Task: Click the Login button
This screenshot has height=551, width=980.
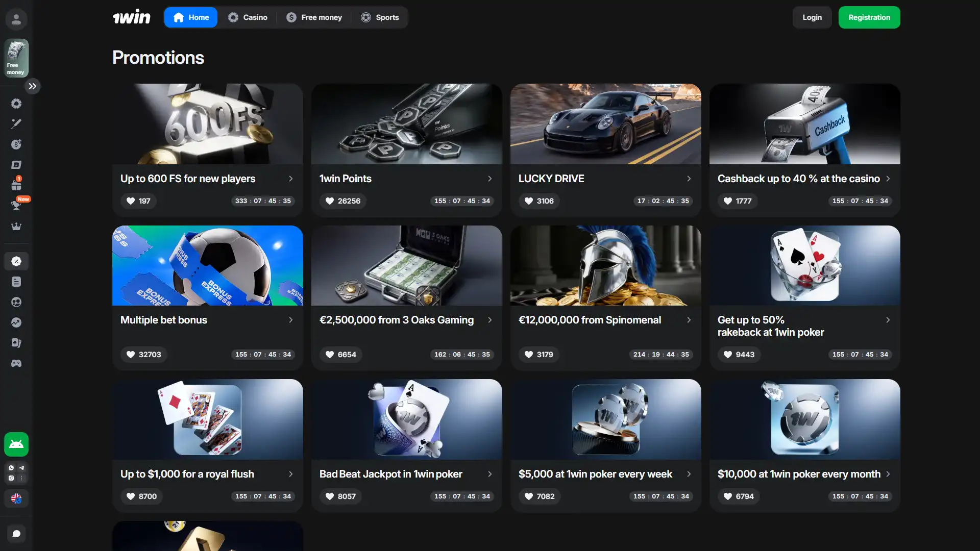Action: 812,17
